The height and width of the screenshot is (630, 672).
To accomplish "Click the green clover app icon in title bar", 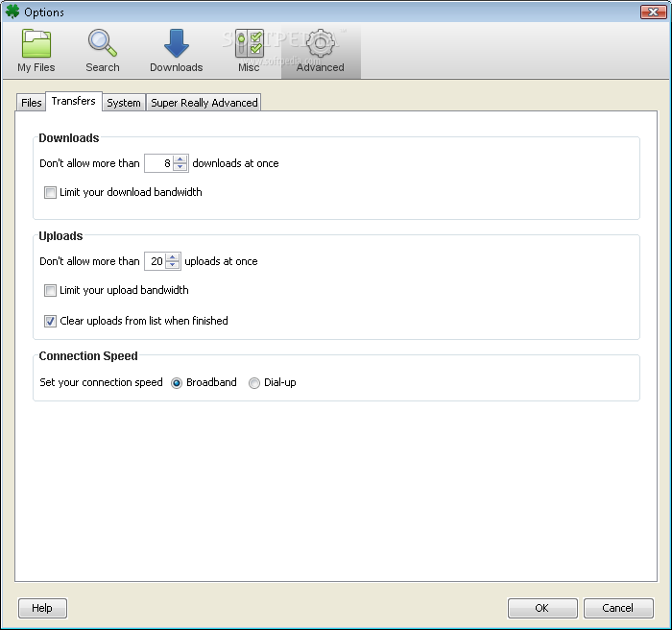I will [x=12, y=12].
